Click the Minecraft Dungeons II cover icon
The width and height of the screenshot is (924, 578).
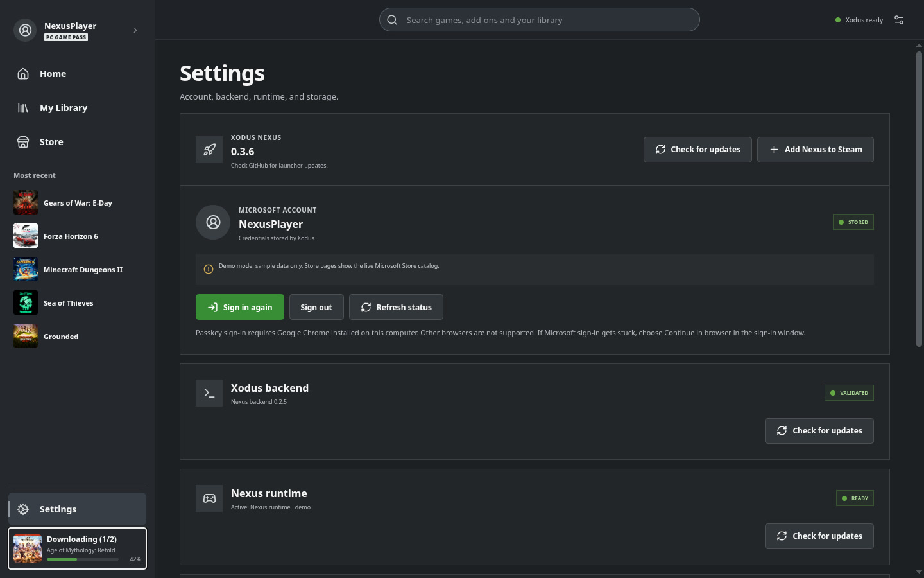26,270
